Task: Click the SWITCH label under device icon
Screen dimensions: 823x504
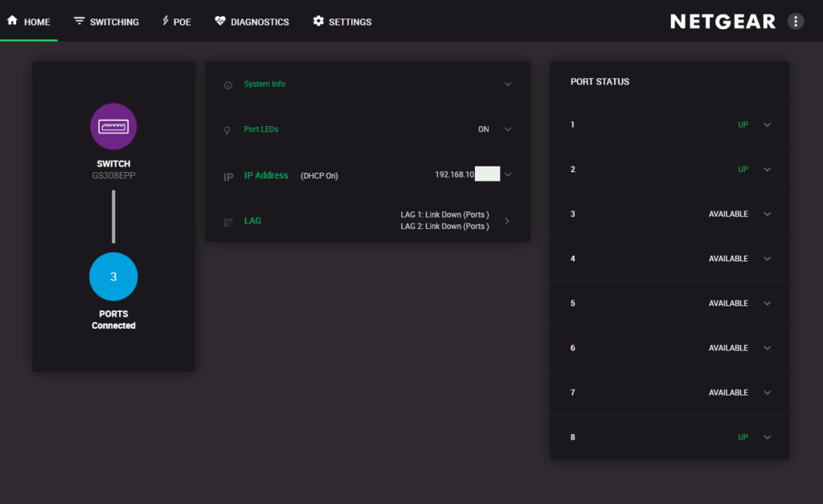Action: pyautogui.click(x=113, y=164)
